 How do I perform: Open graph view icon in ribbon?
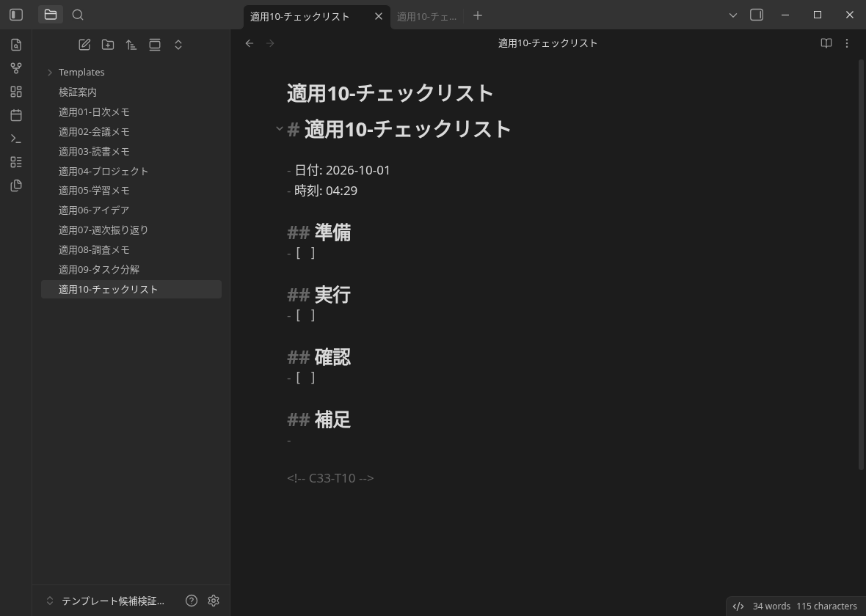click(x=16, y=68)
